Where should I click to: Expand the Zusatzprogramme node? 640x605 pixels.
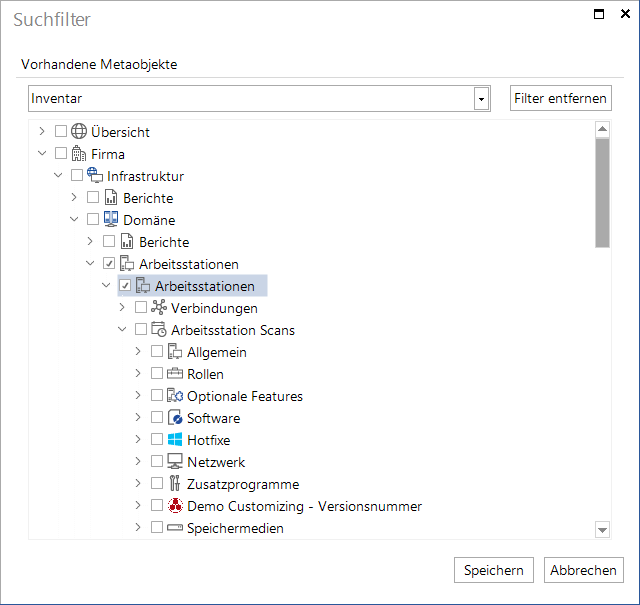click(138, 483)
